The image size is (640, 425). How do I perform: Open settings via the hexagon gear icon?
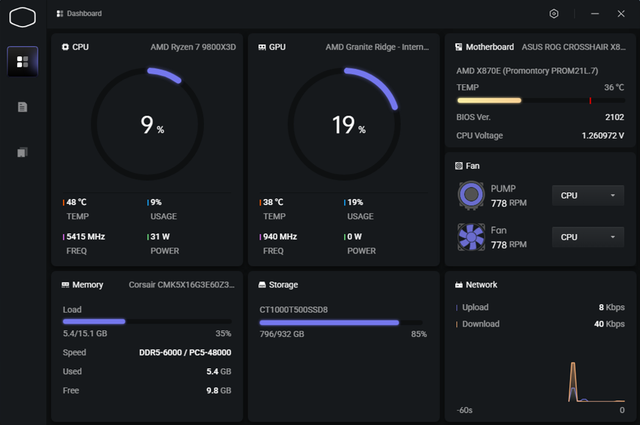point(554,14)
